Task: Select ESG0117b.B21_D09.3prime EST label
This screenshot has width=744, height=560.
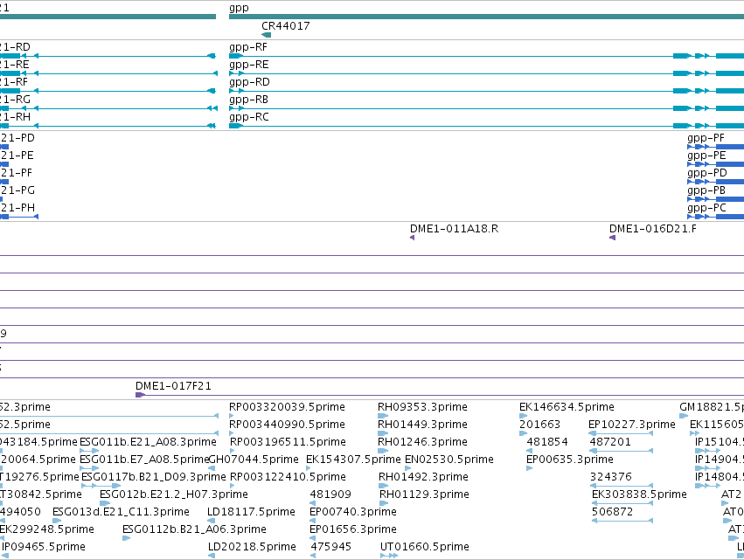Action: [154, 476]
